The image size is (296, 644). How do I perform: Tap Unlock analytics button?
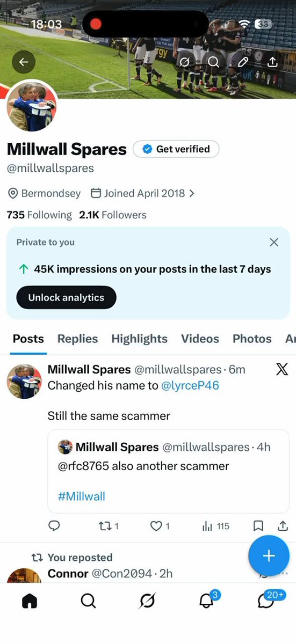(x=66, y=297)
